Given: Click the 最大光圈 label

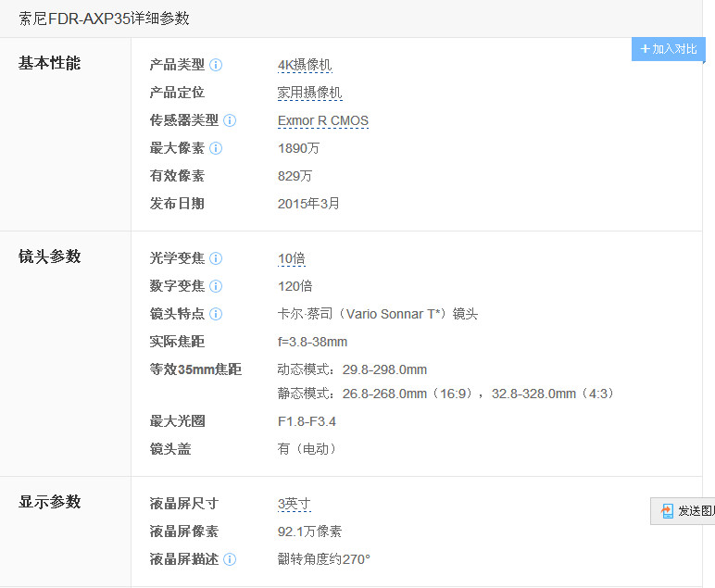Looking at the screenshot, I should click(x=177, y=421).
